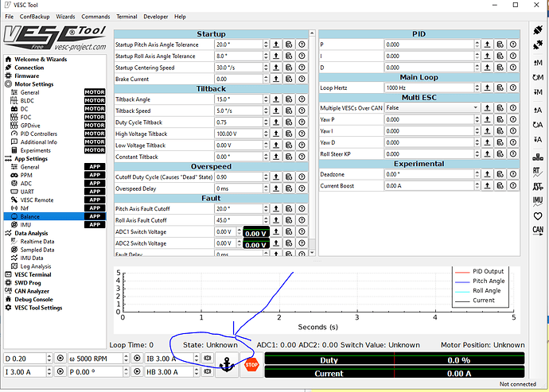Select FOC under Motor Settings

point(26,117)
